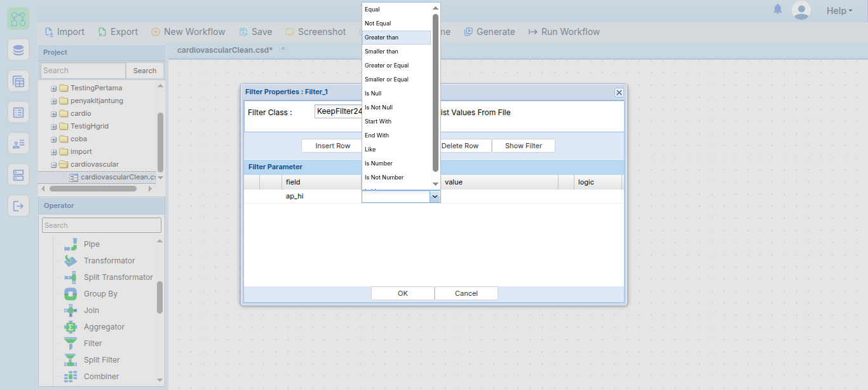The height and width of the screenshot is (390, 868).
Task: Take a Screenshot from the toolbar
Action: 316,32
